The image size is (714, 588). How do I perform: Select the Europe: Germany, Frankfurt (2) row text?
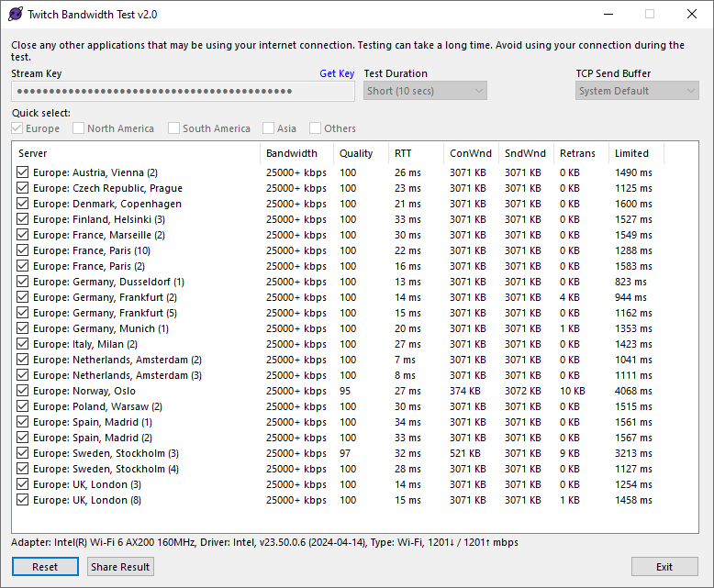click(105, 297)
